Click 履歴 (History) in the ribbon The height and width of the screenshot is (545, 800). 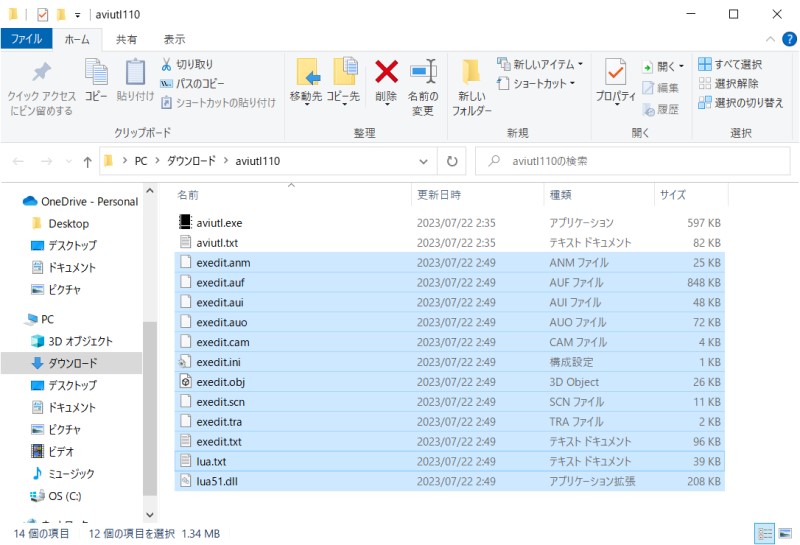tap(660, 109)
